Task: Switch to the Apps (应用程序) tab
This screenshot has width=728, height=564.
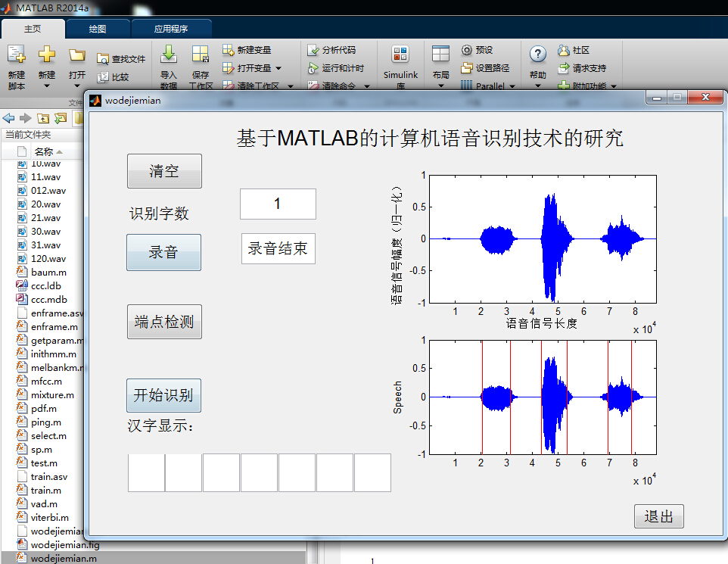Action: click(x=171, y=29)
